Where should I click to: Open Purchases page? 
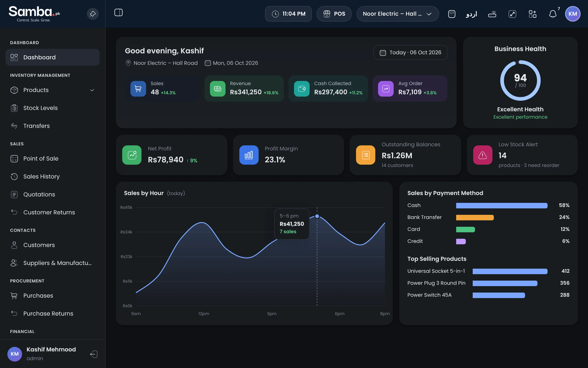point(52,296)
